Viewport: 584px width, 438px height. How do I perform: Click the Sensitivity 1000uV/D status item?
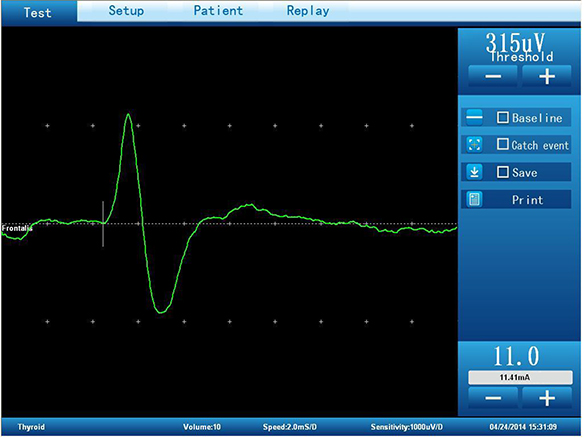(407, 427)
